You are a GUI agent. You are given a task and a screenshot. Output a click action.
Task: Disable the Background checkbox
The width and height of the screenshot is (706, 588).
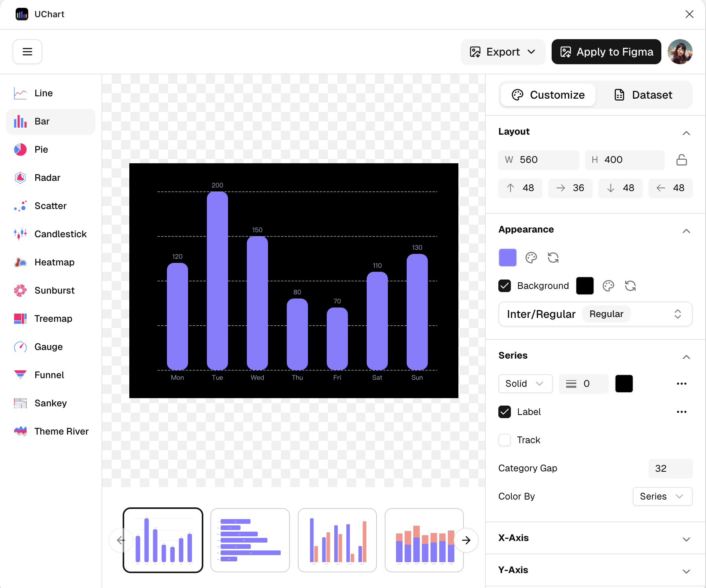pos(505,286)
